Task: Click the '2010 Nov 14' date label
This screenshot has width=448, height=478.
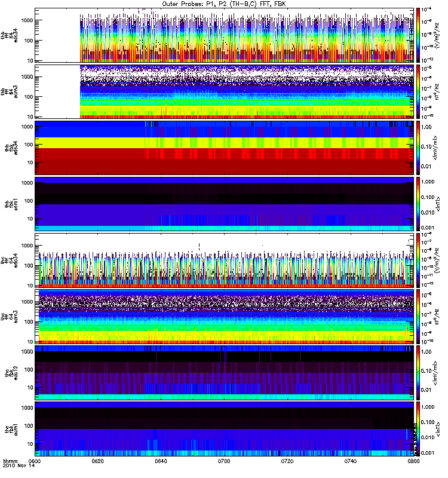Action: tap(19, 466)
